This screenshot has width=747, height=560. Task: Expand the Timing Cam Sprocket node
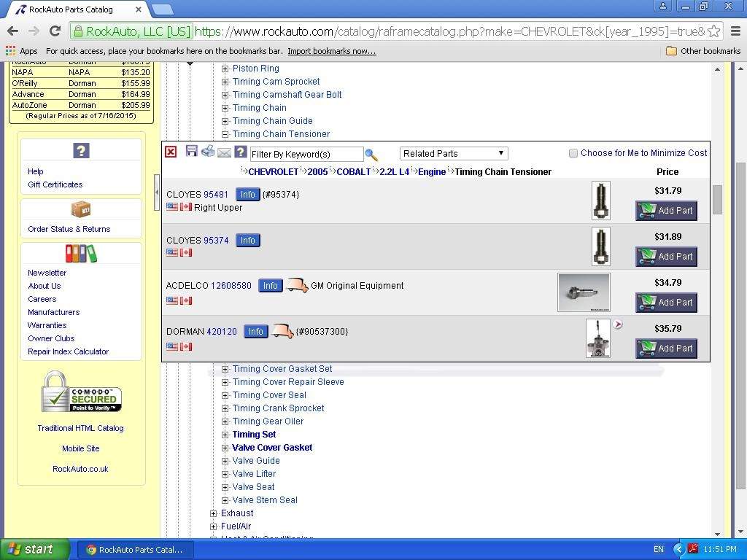(x=225, y=82)
